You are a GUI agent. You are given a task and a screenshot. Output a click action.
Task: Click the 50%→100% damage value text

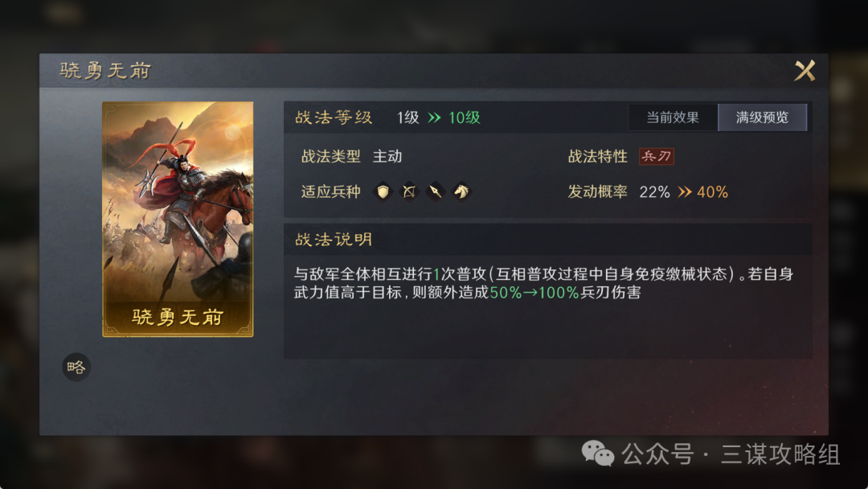534,293
